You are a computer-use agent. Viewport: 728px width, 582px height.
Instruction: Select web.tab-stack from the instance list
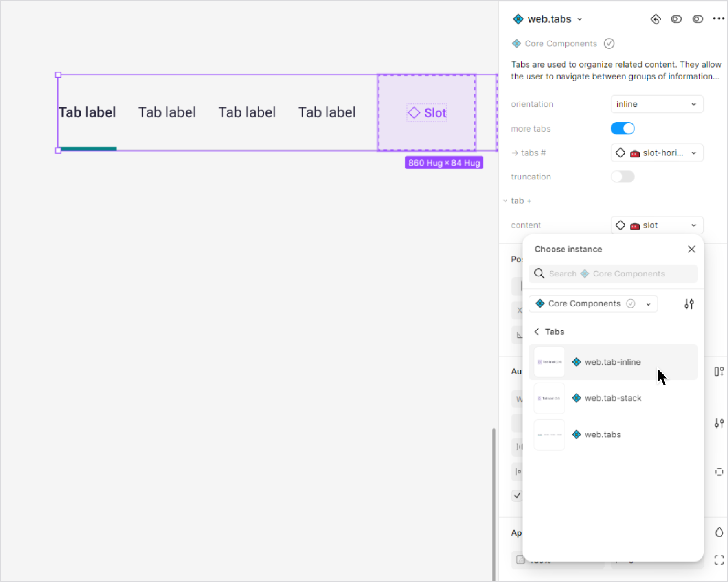pyautogui.click(x=613, y=398)
